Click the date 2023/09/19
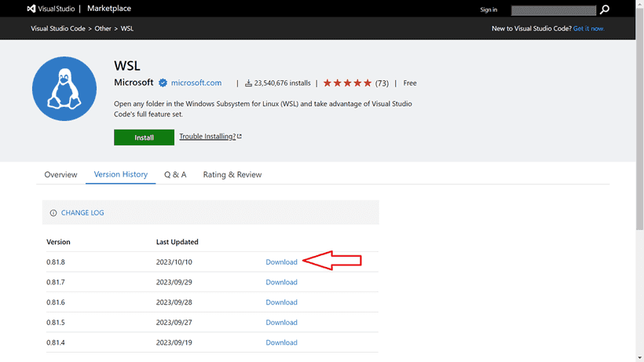 tap(174, 342)
